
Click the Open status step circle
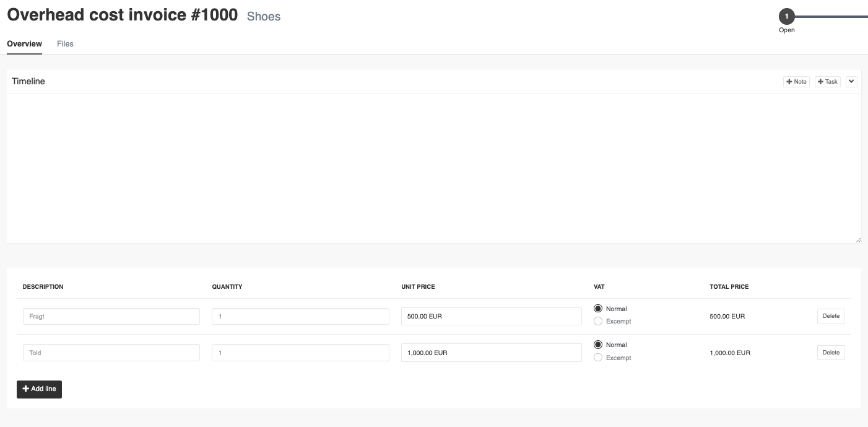coord(787,17)
